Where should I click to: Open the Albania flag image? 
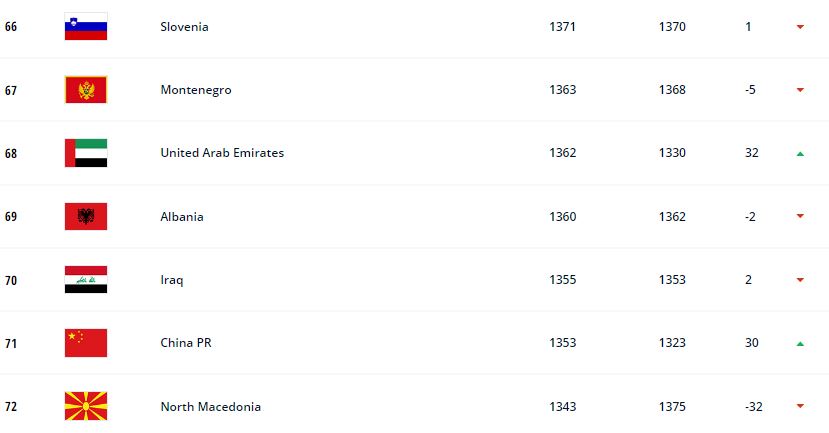(x=86, y=216)
